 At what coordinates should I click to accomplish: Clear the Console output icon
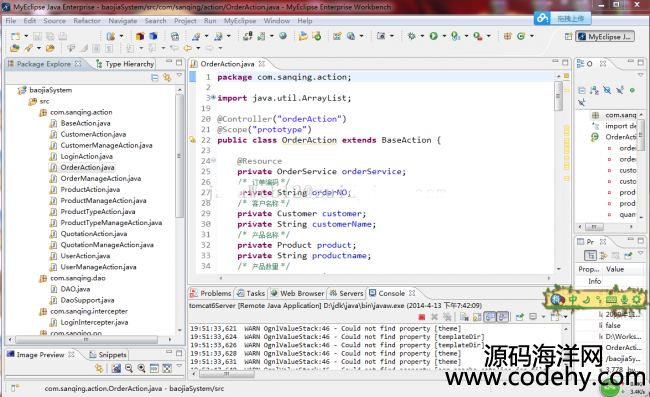(464, 317)
